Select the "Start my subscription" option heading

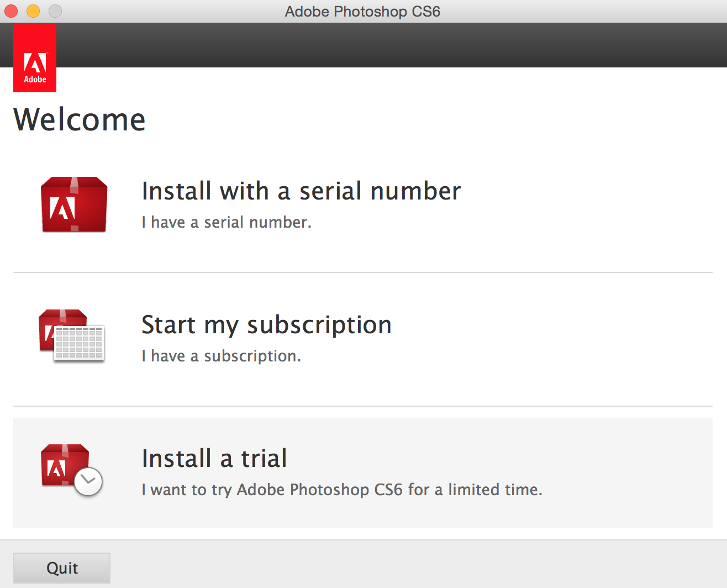266,325
